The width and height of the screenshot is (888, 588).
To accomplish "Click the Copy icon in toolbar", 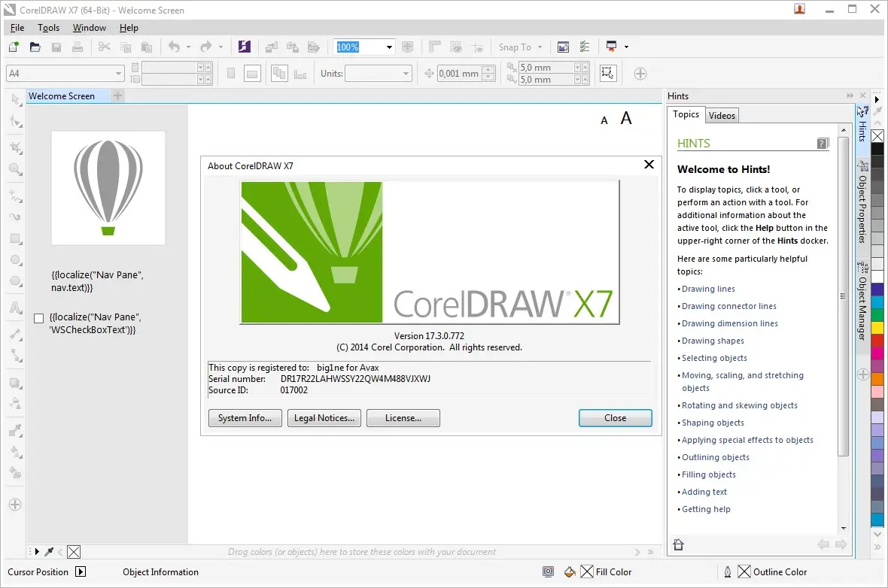I will (x=125, y=47).
